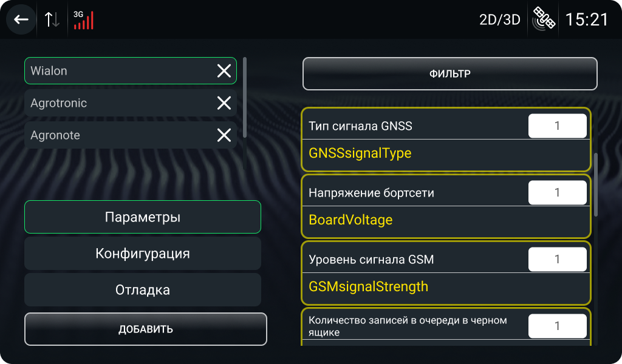Edit the GNSSsignalType value field
The width and height of the screenshot is (622, 364).
[557, 125]
